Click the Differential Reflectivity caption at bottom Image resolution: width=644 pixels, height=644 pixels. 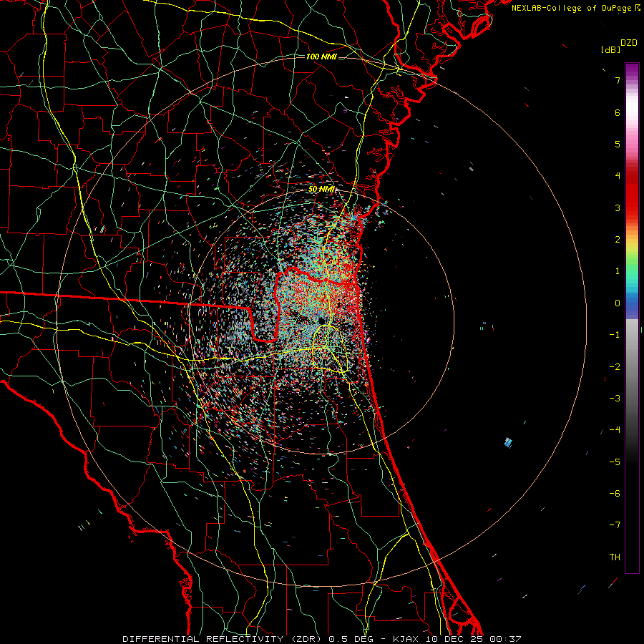tap(322, 639)
